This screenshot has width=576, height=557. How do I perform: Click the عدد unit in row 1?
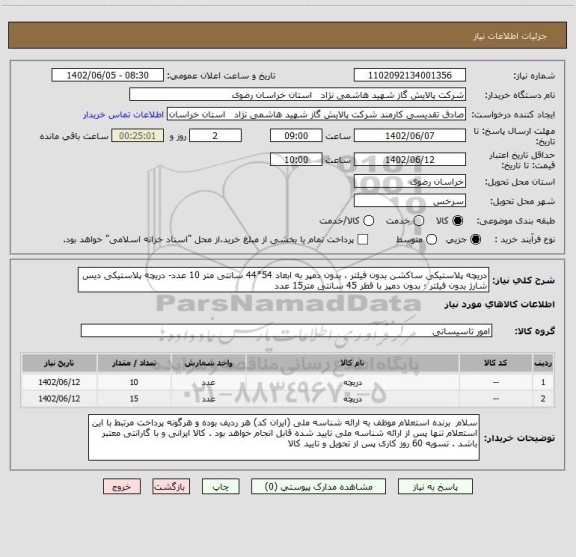(x=208, y=382)
